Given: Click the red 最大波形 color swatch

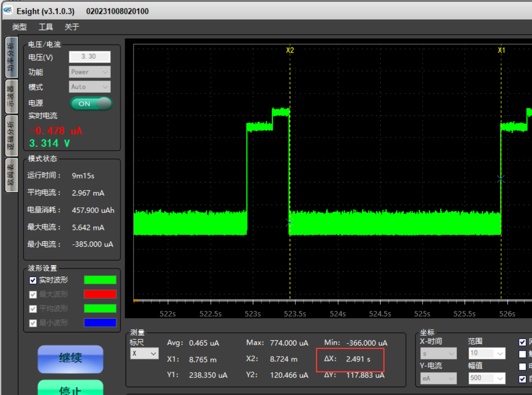Looking at the screenshot, I should click(x=100, y=294).
